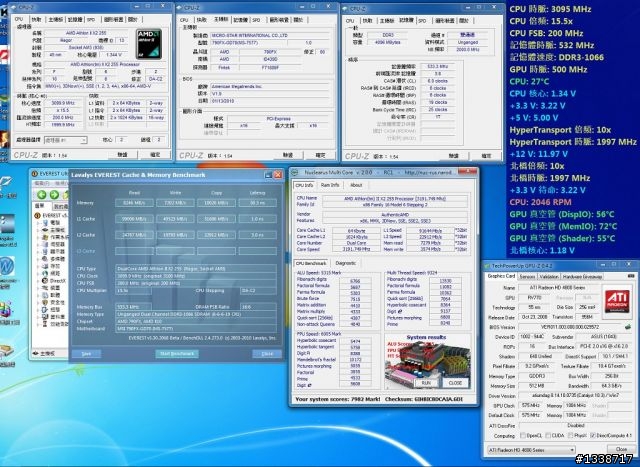Switch to CPU tab in the mainboard CPU-Z window
This screenshot has height=467, width=640.
184,20
